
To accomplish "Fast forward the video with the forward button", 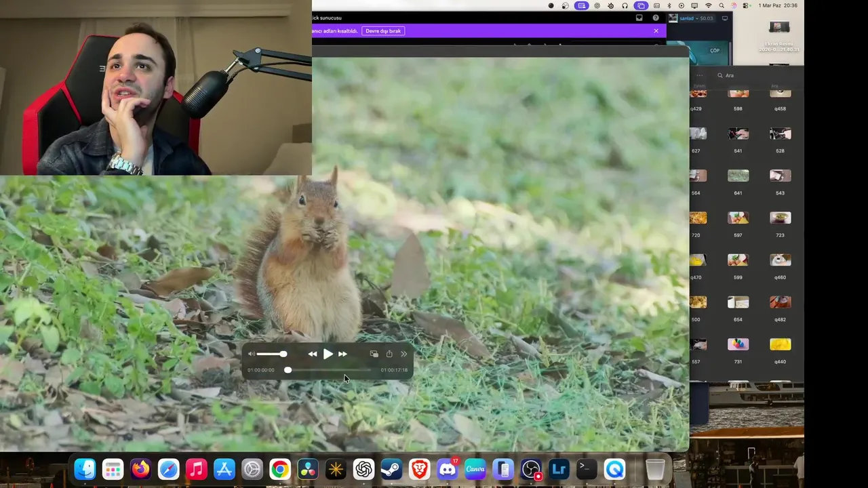I will [x=342, y=354].
